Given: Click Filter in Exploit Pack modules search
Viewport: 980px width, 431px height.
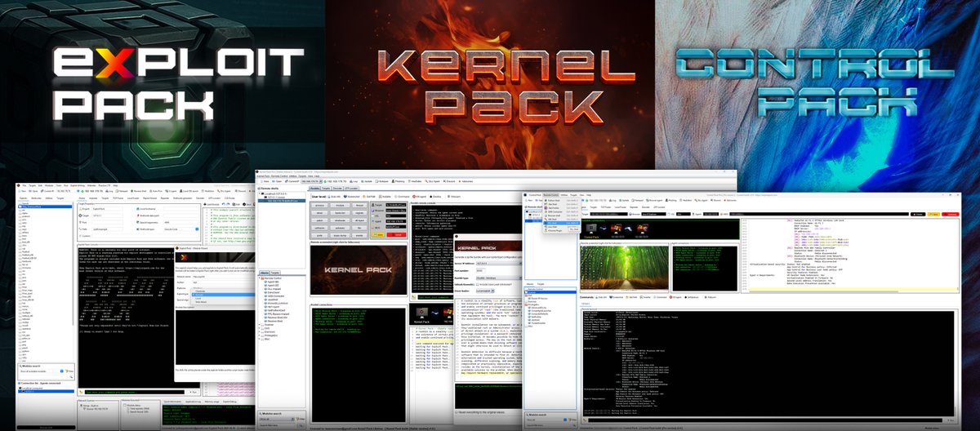Looking at the screenshot, I should (x=69, y=371).
